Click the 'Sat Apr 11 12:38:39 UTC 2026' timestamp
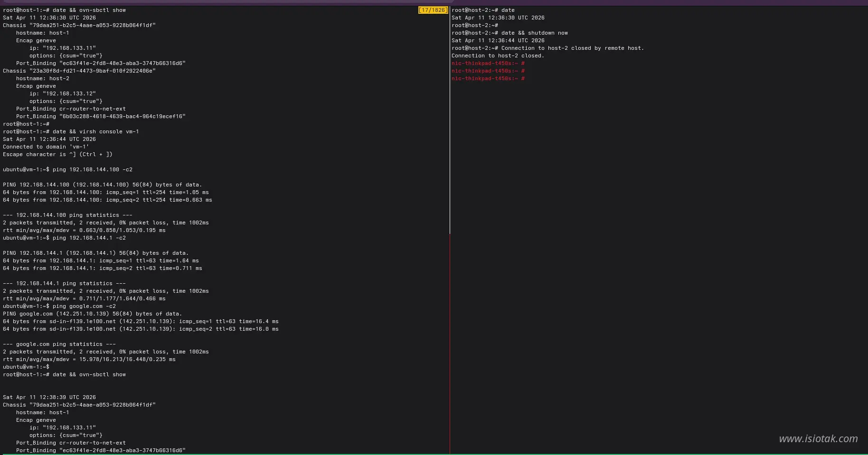 click(49, 397)
